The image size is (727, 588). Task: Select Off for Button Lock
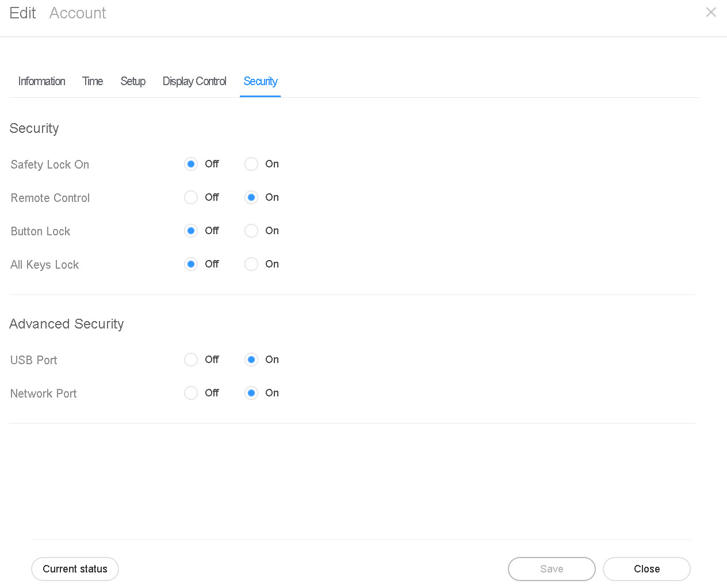[x=190, y=231]
